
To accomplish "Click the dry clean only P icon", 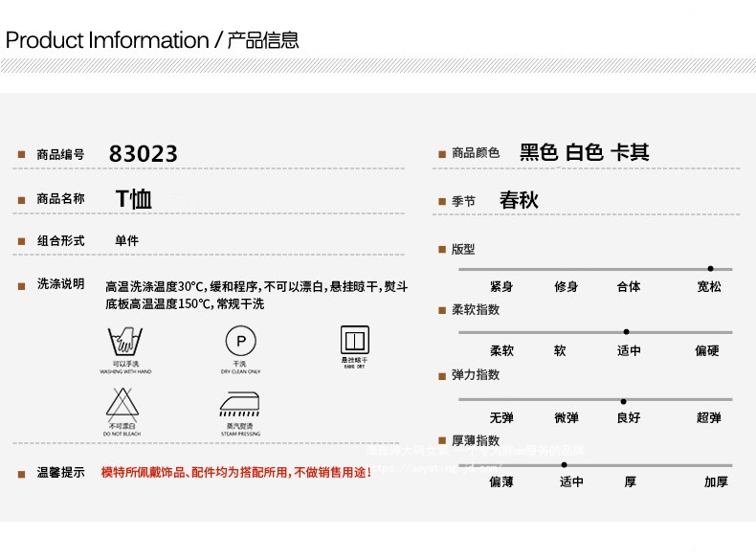I will (x=240, y=342).
